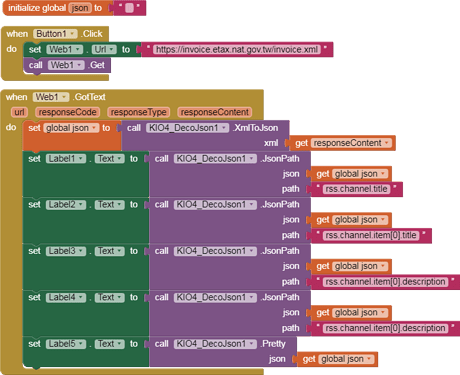460x375 pixels.
Task: Edit the rss.channel.title path text
Action: [x=356, y=189]
